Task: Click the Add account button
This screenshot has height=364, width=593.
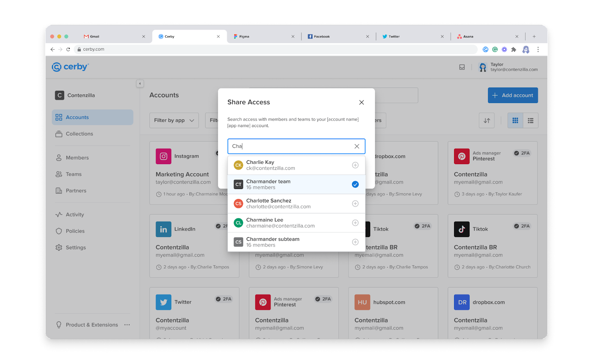Action: click(513, 95)
